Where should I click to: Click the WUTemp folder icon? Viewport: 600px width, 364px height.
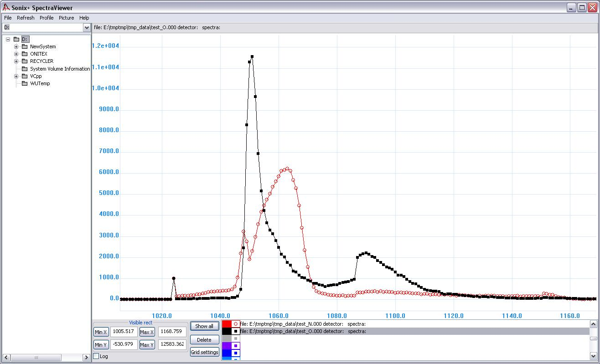(25, 83)
